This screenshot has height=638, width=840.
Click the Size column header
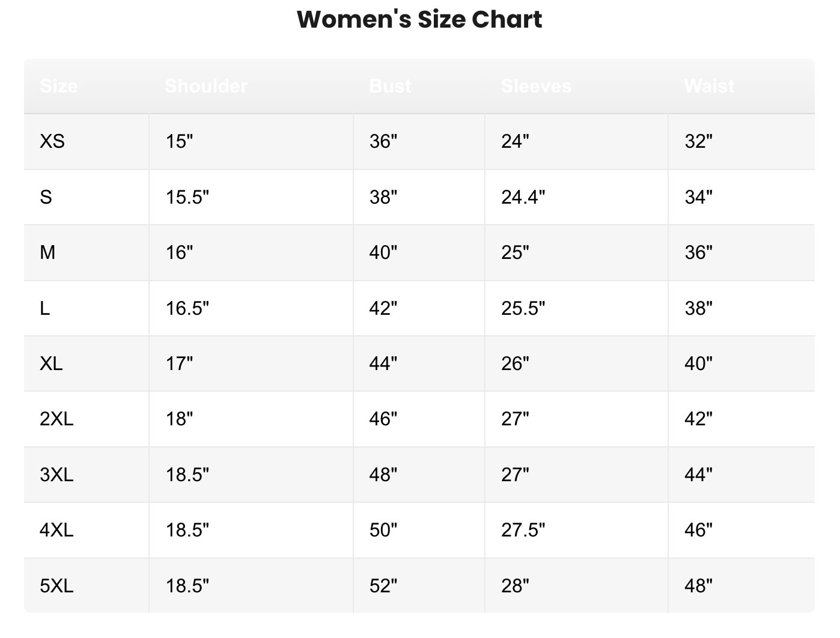coord(59,86)
